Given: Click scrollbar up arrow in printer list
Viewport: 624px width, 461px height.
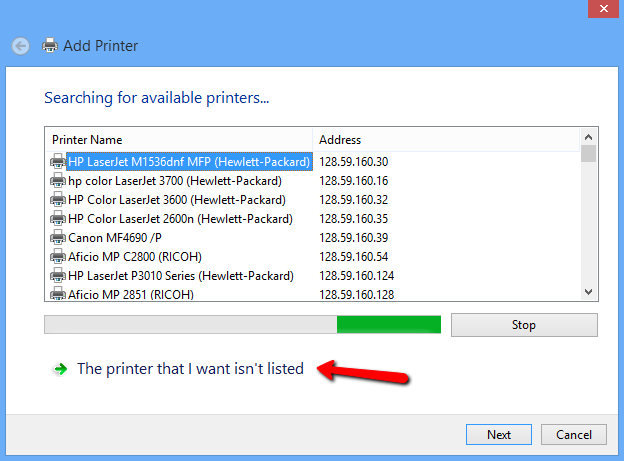Looking at the screenshot, I should (588, 137).
